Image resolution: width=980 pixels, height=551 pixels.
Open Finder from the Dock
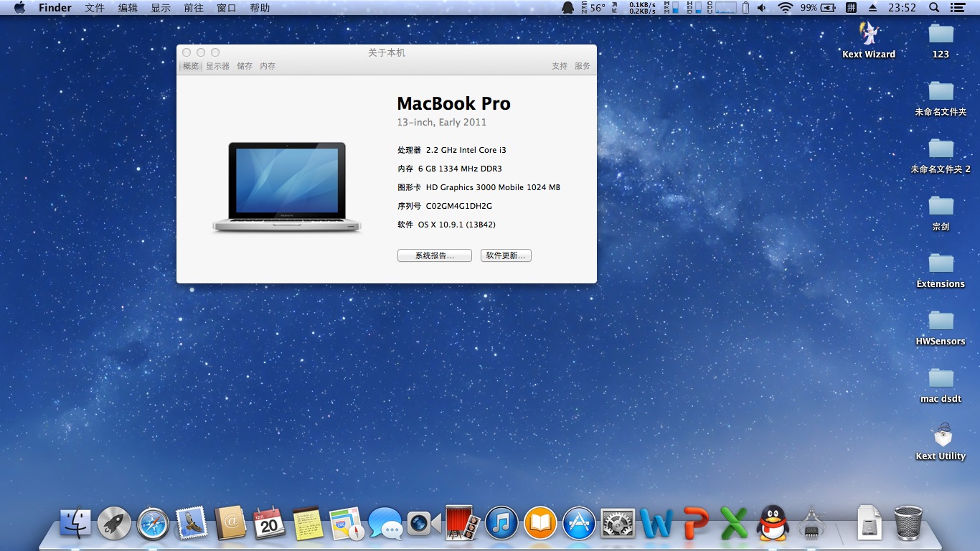(x=75, y=523)
